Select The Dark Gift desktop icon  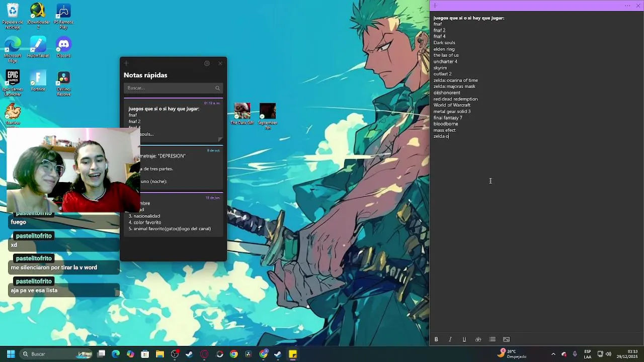(242, 114)
